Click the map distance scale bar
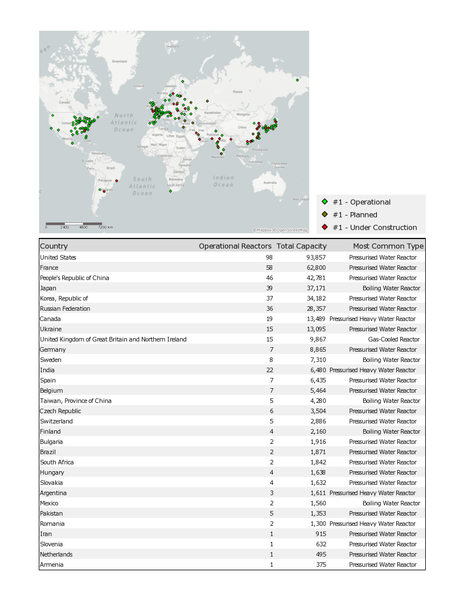This screenshot has width=464, height=601. tap(74, 223)
